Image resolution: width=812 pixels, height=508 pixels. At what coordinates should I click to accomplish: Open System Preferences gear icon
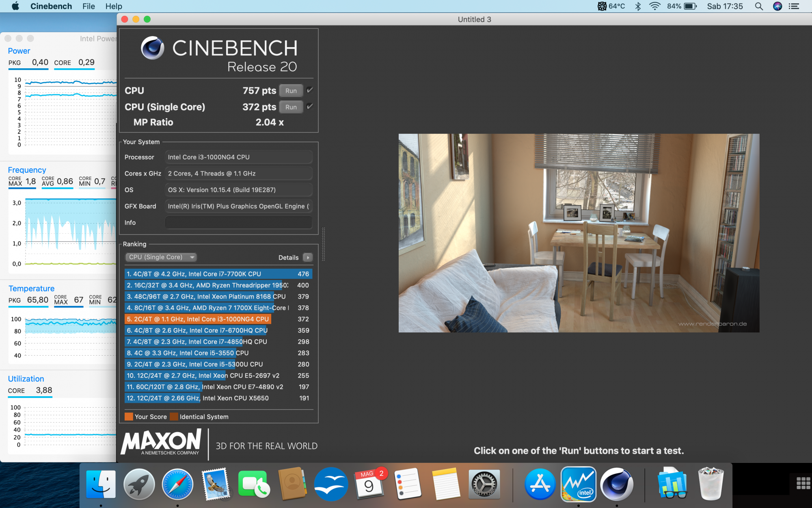click(x=484, y=484)
